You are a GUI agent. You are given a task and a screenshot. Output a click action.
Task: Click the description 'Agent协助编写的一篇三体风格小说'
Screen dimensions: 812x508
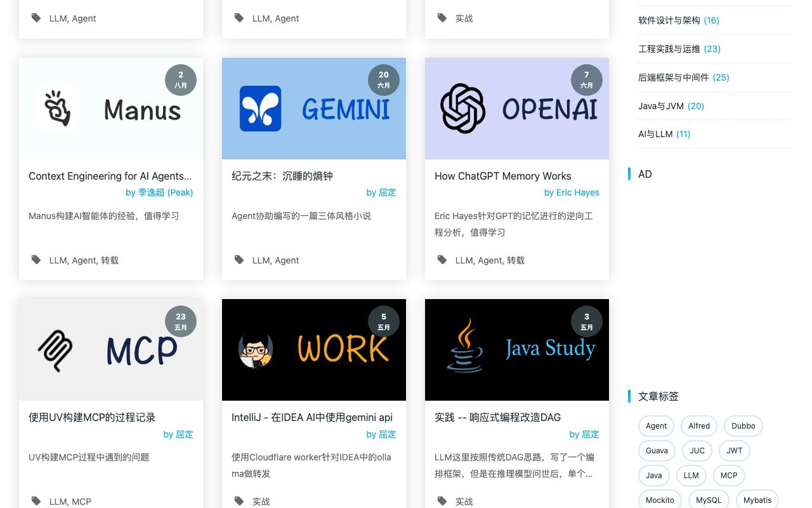[x=301, y=216]
